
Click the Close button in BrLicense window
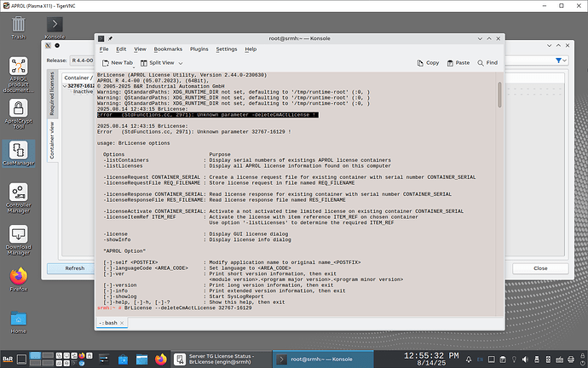coord(540,268)
